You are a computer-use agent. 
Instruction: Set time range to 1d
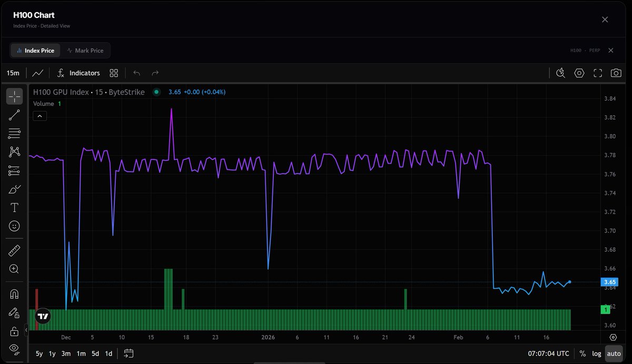pos(108,353)
